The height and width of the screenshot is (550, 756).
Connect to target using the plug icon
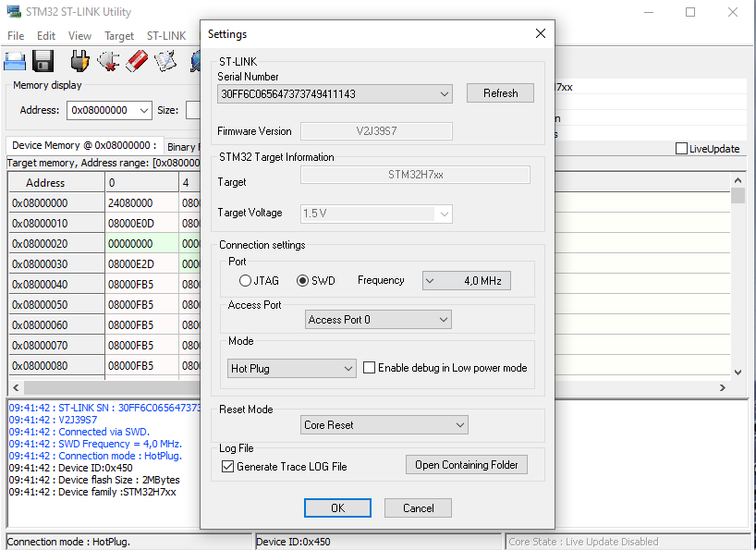(79, 62)
